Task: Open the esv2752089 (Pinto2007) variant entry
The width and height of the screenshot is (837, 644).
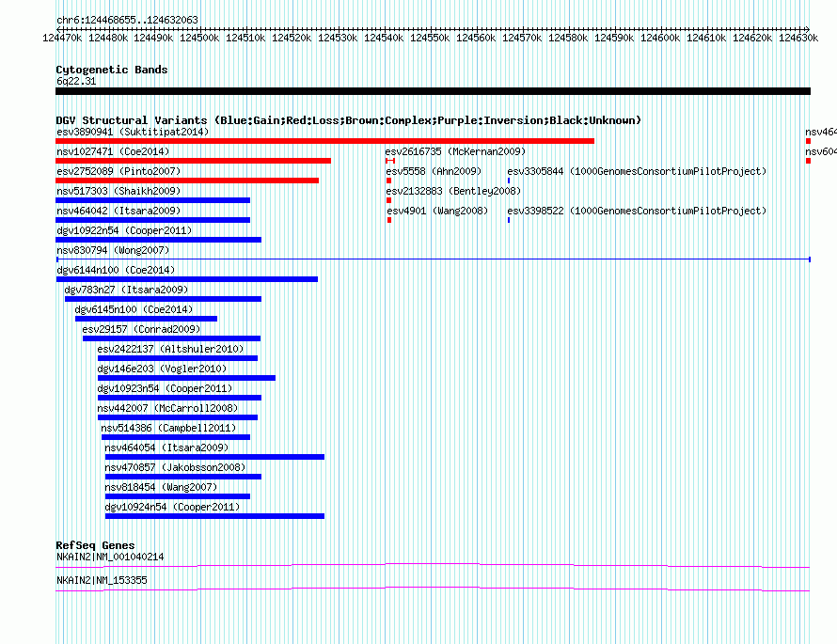Action: click(118, 171)
